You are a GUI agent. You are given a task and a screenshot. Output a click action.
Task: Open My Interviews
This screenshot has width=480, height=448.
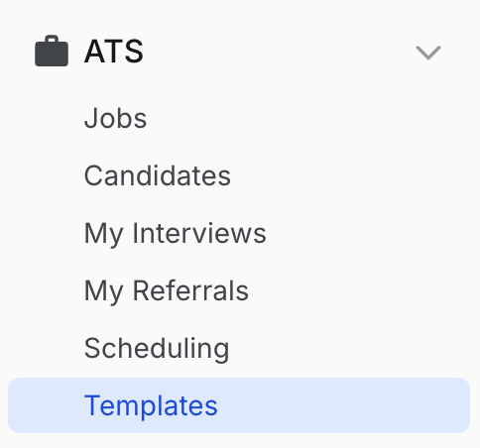(x=176, y=233)
